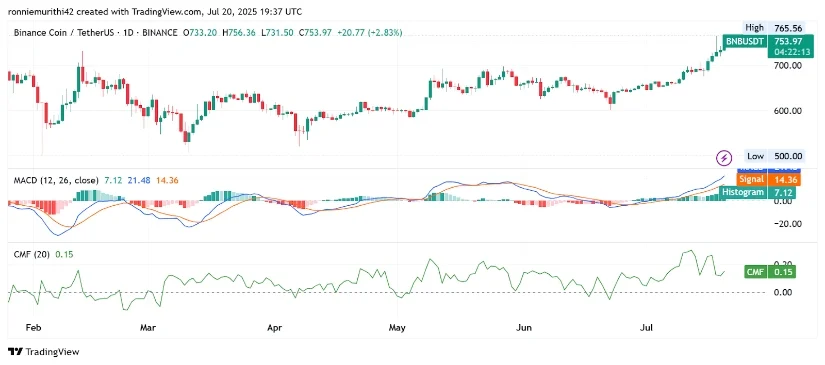Click the purple lightning bolt icon
The image size is (825, 365).
(x=725, y=157)
